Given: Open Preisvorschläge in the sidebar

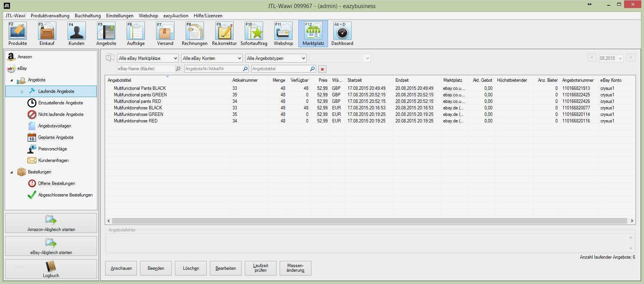Looking at the screenshot, I should click(53, 149).
